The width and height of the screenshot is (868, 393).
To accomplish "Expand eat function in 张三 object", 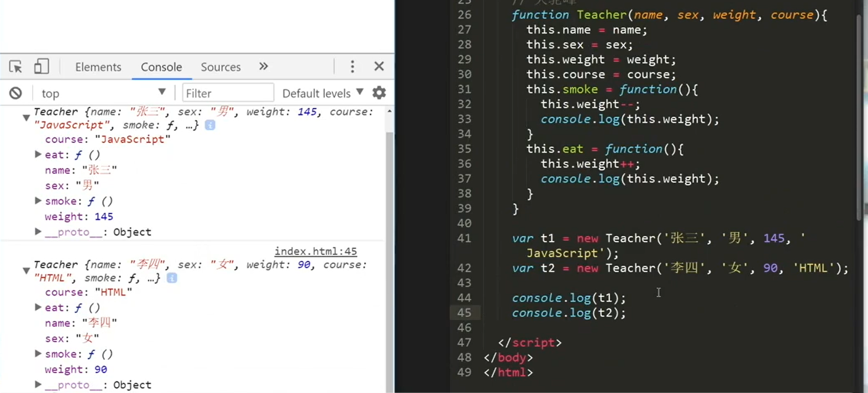I will click(38, 155).
